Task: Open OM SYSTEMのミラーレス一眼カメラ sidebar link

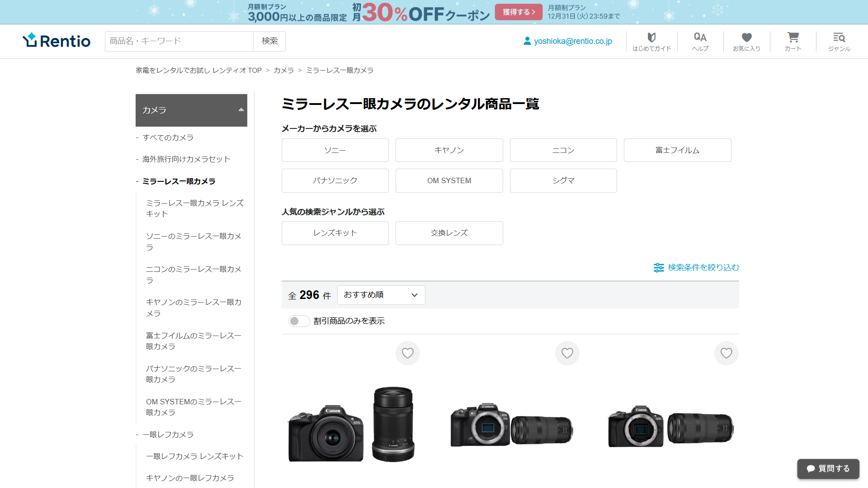Action: coord(194,407)
